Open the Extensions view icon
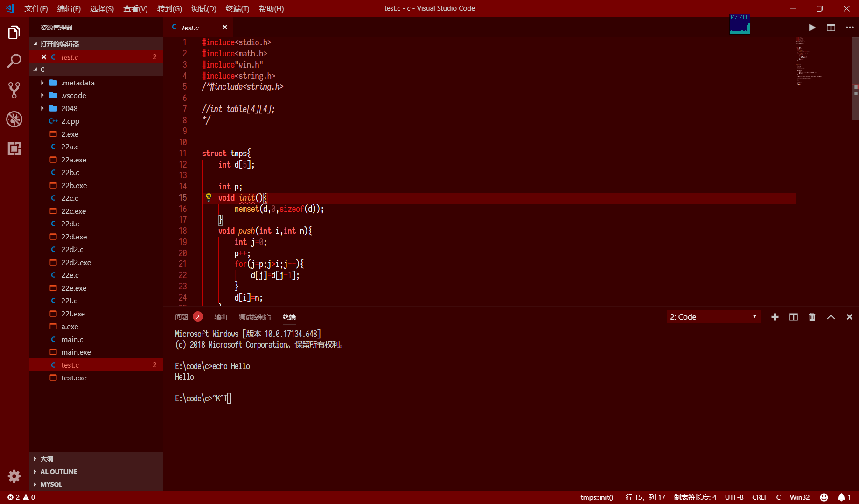This screenshot has height=504, width=859. pyautogui.click(x=14, y=149)
